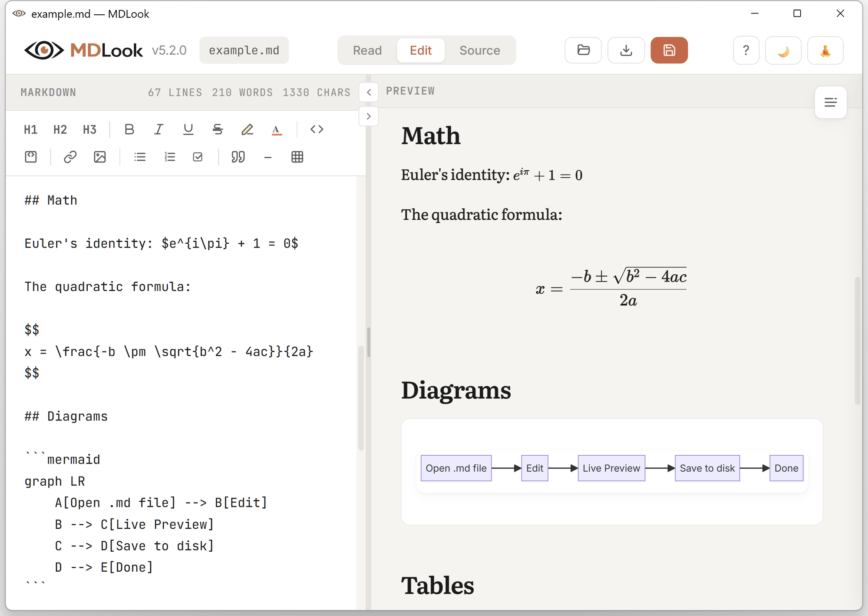Click the rendered quadratic formula
The image size is (868, 616).
[611, 288]
